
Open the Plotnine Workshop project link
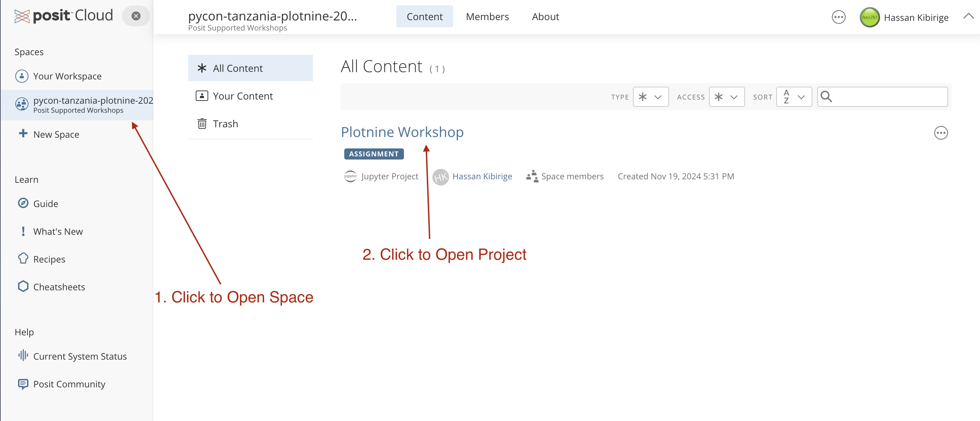point(402,132)
